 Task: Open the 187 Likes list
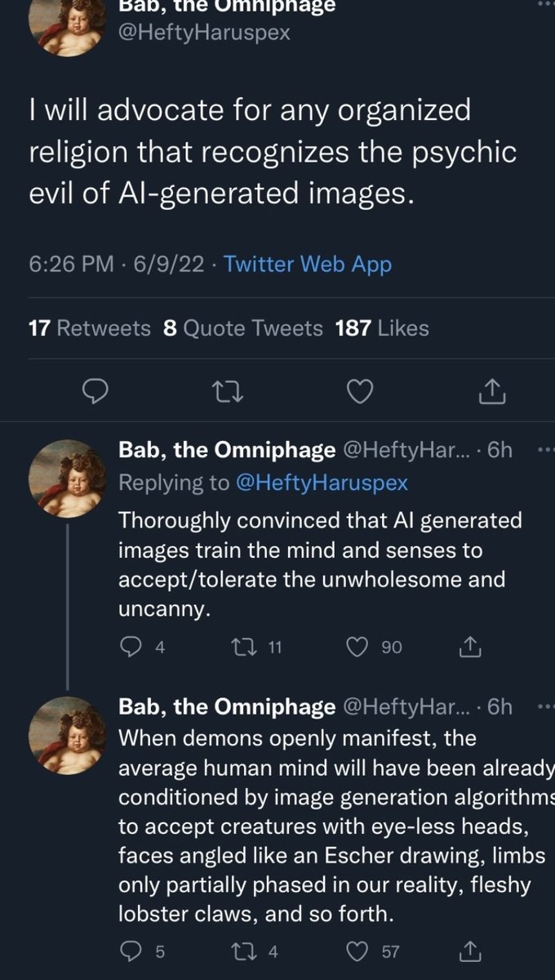tap(382, 328)
